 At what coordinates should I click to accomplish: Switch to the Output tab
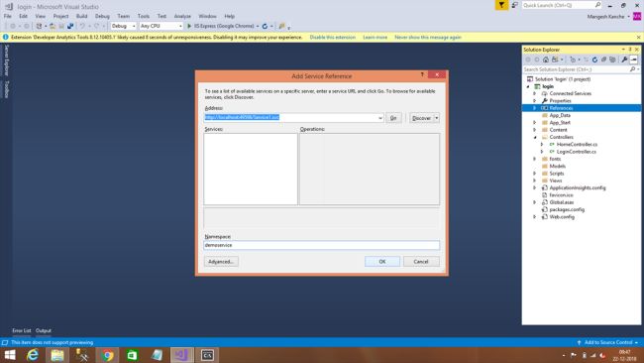coord(44,330)
